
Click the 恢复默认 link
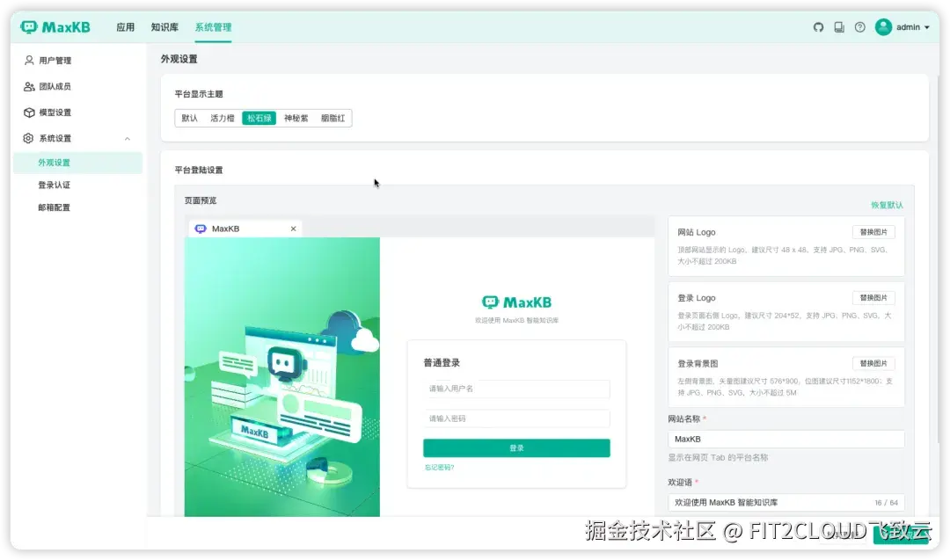(x=887, y=205)
